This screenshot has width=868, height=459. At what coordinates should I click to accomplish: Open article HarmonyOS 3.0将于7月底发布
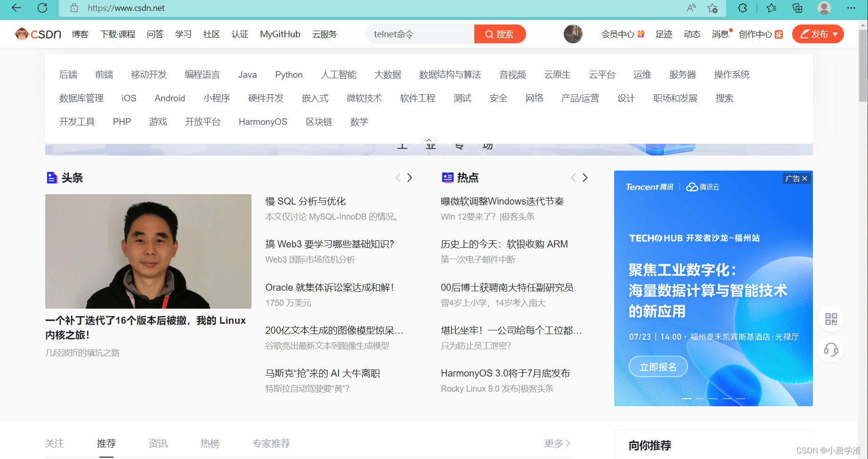point(505,373)
